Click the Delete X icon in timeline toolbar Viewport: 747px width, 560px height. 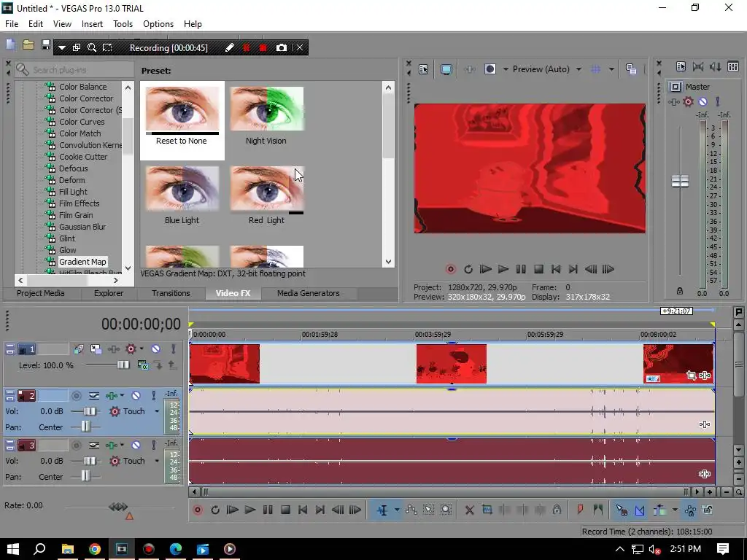[x=469, y=510]
